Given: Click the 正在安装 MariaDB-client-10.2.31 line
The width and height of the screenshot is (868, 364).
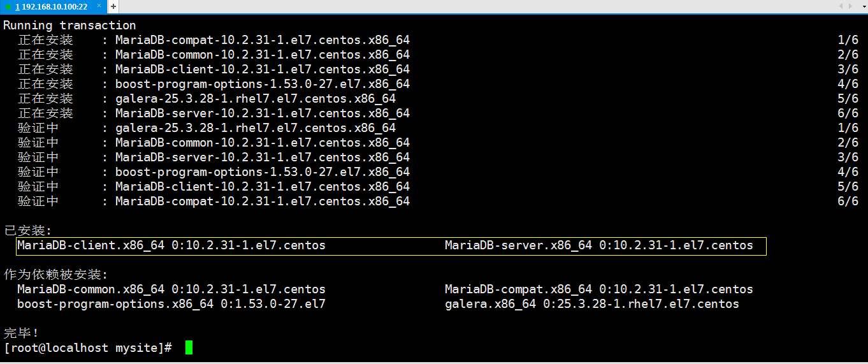Looking at the screenshot, I should (438, 69).
